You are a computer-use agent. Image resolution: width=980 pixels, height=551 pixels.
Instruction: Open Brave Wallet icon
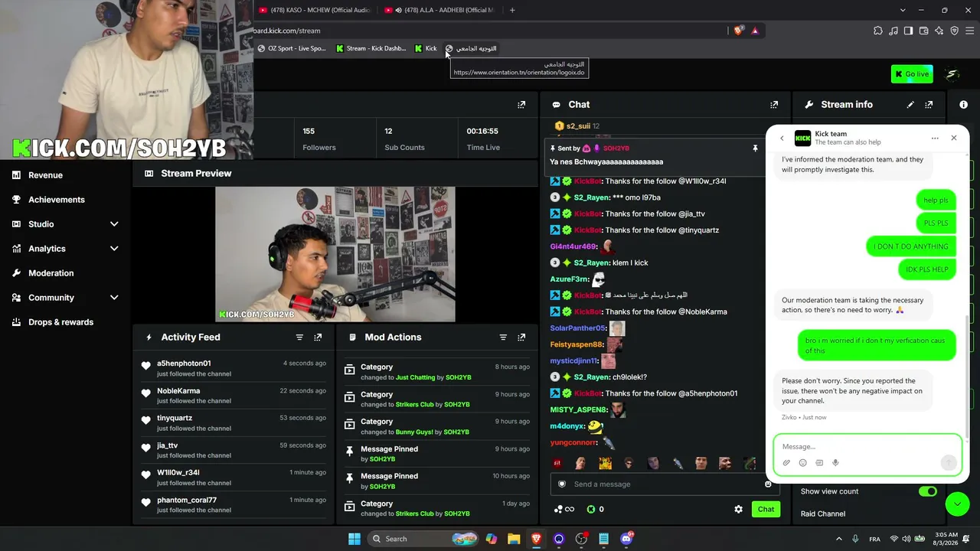[x=923, y=31]
